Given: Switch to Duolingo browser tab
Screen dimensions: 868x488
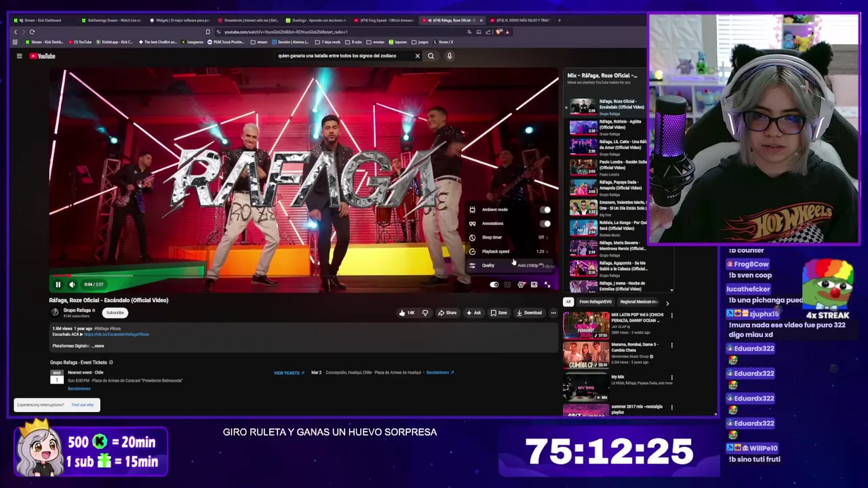Looking at the screenshot, I should click(x=315, y=20).
